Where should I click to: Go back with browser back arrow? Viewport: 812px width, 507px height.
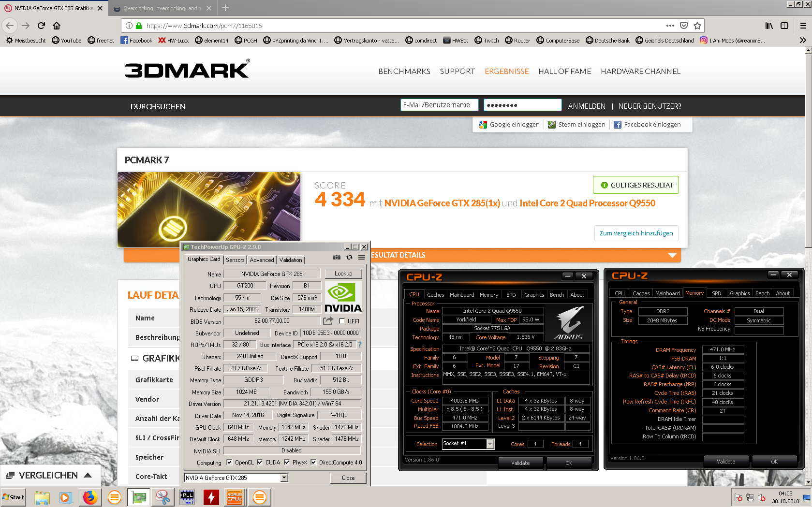[x=10, y=26]
